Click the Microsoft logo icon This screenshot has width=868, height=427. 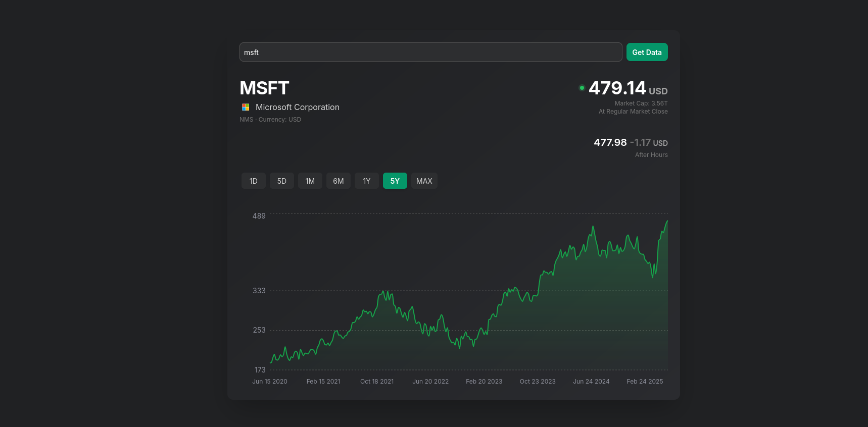246,107
